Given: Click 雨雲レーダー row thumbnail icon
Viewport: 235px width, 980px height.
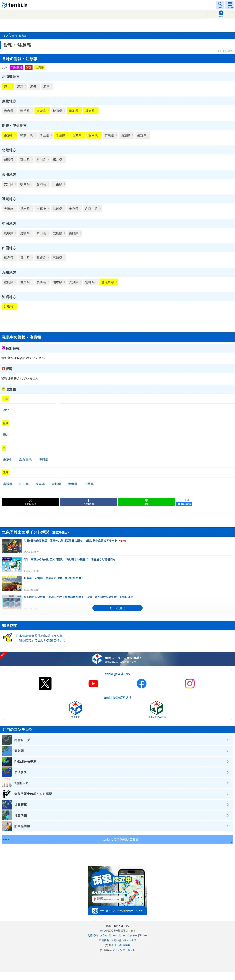Looking at the screenshot, I should [x=7, y=740].
